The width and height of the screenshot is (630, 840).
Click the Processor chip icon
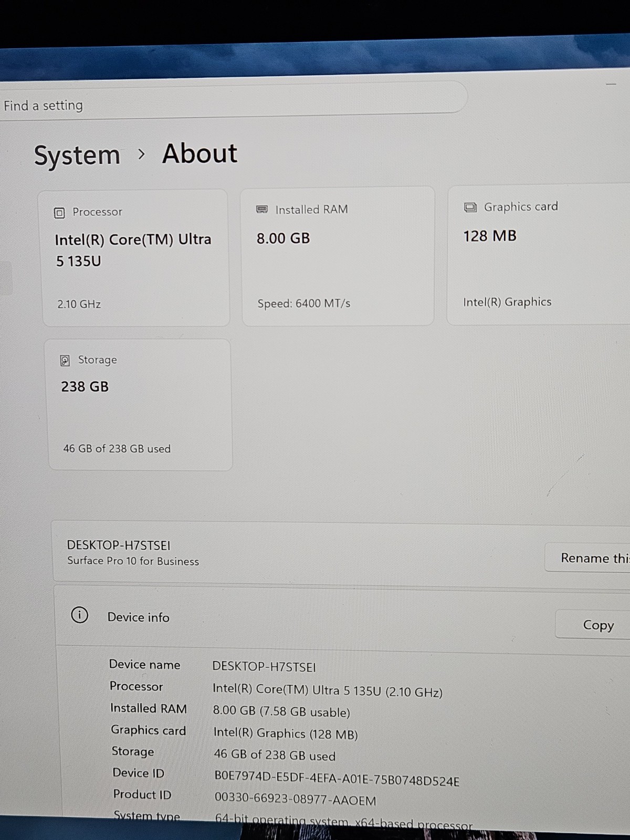tap(59, 213)
